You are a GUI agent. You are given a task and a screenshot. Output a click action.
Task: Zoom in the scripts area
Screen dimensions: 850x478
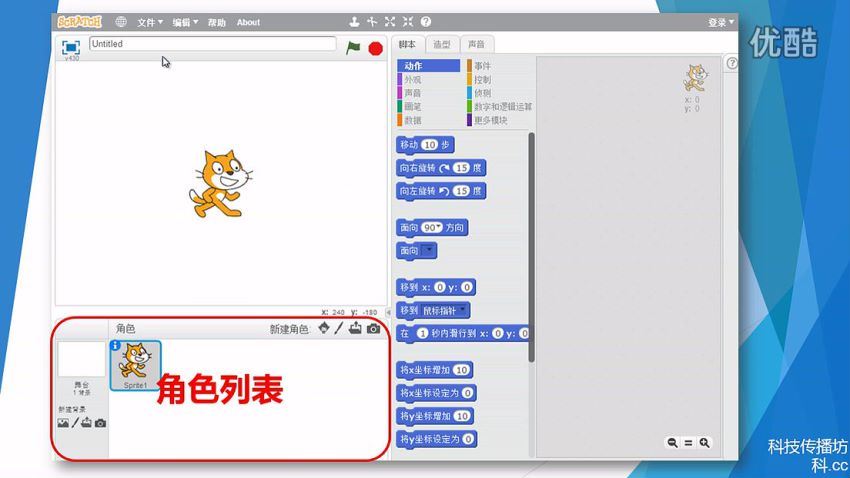(x=704, y=443)
